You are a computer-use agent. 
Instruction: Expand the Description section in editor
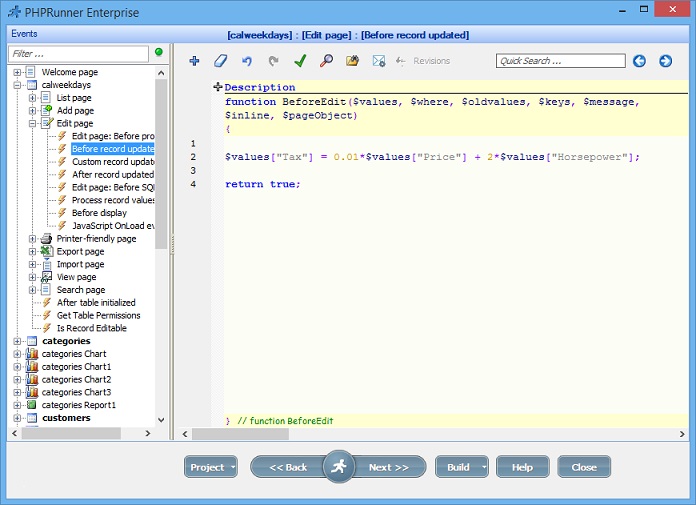tap(217, 88)
